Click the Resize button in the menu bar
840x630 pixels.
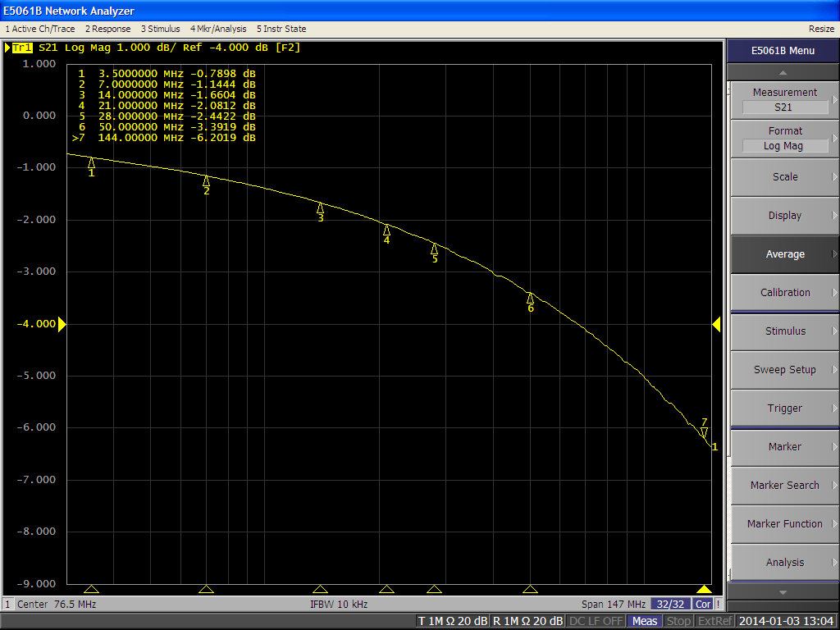(x=821, y=29)
